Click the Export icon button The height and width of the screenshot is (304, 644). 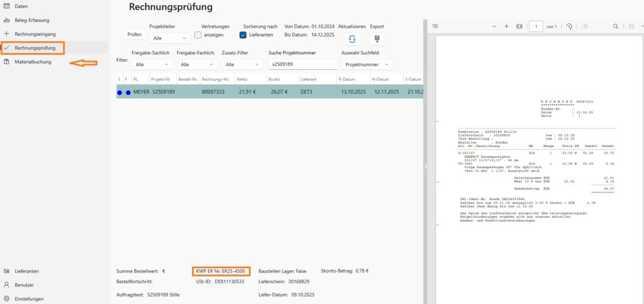(x=377, y=39)
